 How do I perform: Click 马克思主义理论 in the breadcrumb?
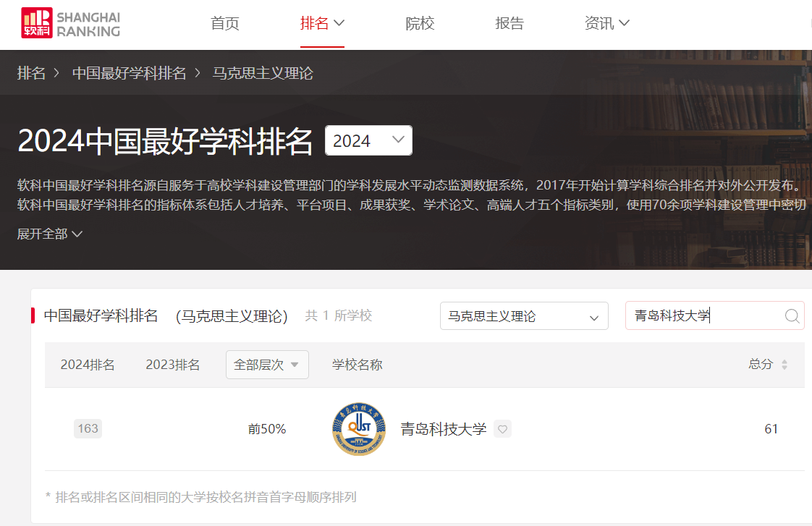click(x=262, y=73)
